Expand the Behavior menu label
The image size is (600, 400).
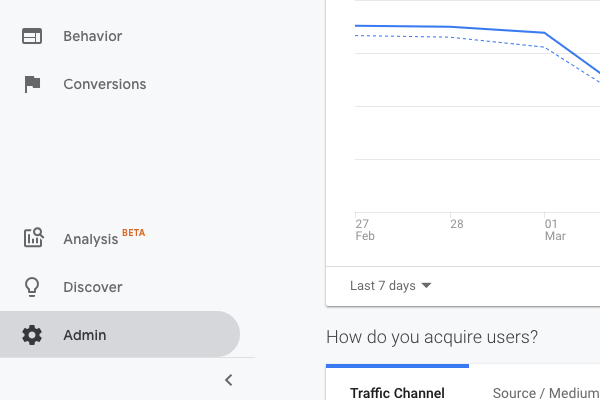tap(92, 36)
